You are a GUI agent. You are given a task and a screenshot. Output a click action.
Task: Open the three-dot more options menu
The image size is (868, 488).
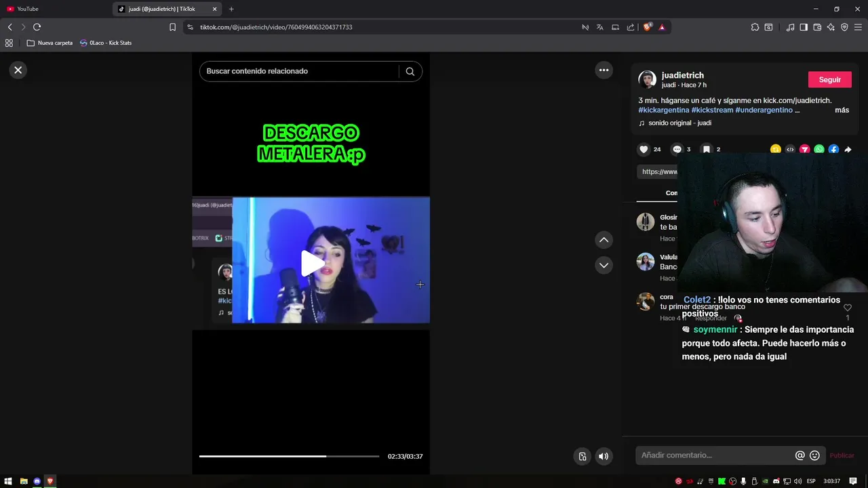604,70
